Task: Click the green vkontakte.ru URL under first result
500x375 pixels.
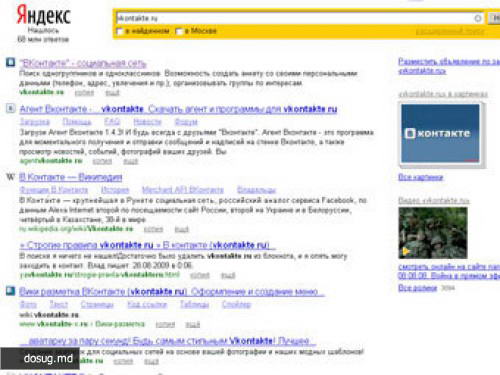Action: (41, 92)
